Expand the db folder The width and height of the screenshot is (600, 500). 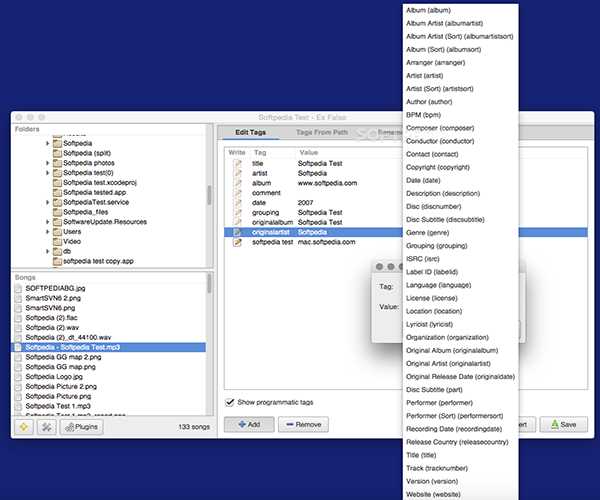click(47, 251)
